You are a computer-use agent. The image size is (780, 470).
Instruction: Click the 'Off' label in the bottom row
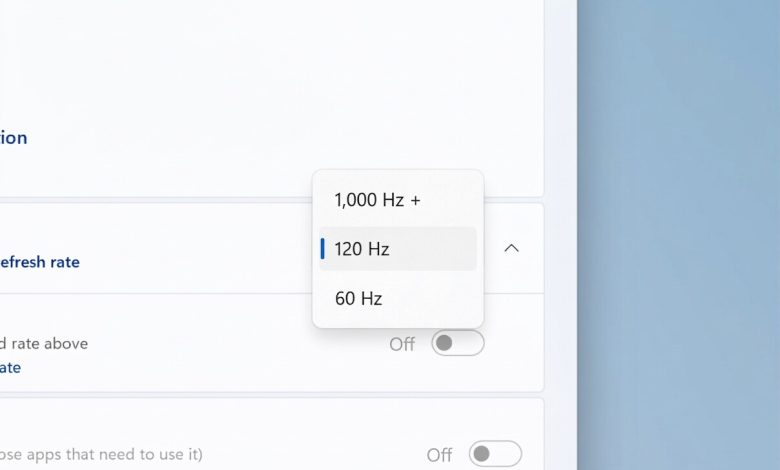tap(440, 455)
